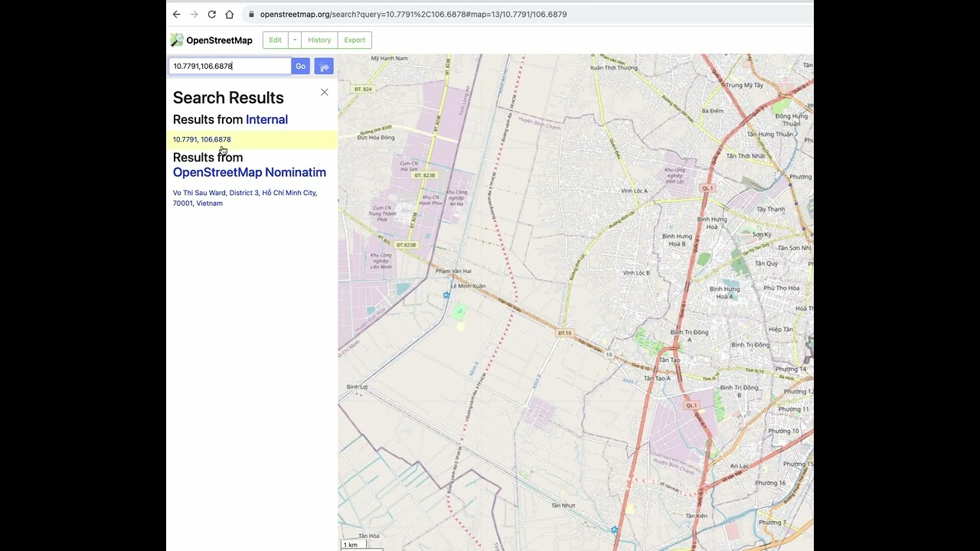Click the Tân Tạo A map label

[657, 378]
